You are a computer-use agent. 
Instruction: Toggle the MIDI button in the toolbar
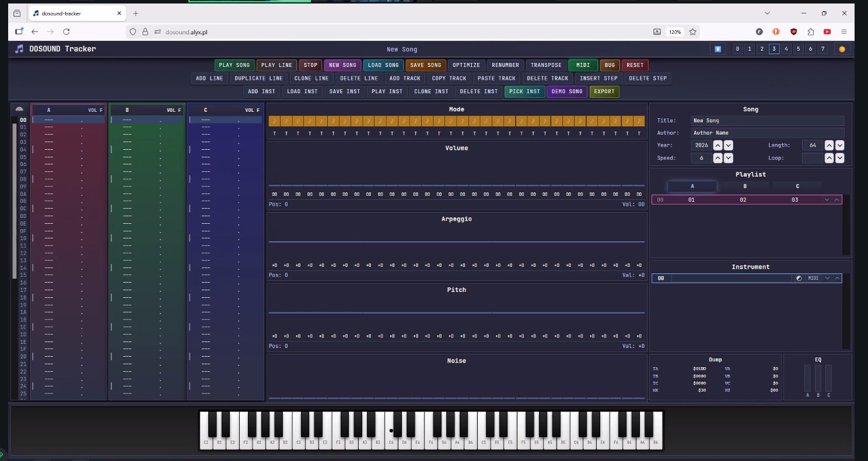[583, 65]
